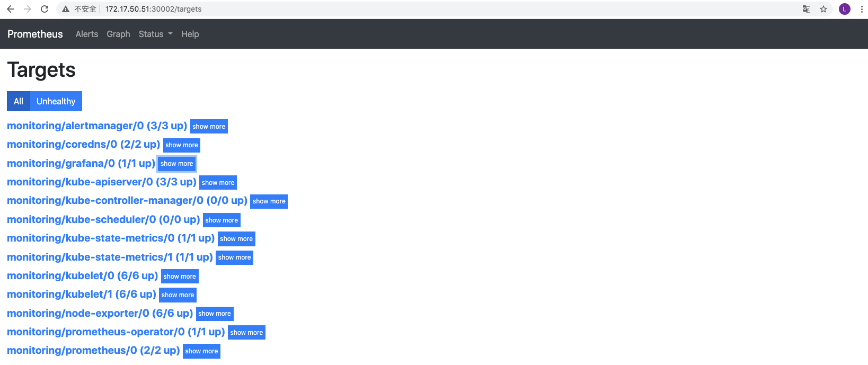Bookmark page with the star icon
The height and width of the screenshot is (365, 868).
(823, 9)
